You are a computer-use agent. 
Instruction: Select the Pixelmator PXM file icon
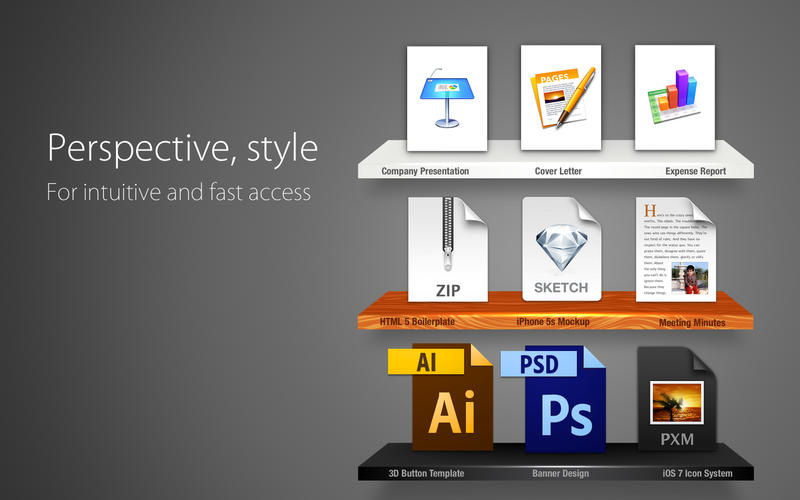[677, 399]
